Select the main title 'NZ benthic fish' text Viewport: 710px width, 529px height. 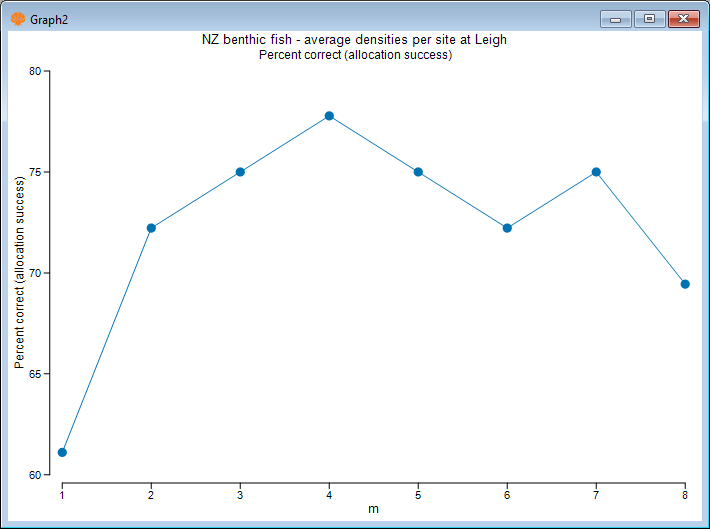pos(355,40)
